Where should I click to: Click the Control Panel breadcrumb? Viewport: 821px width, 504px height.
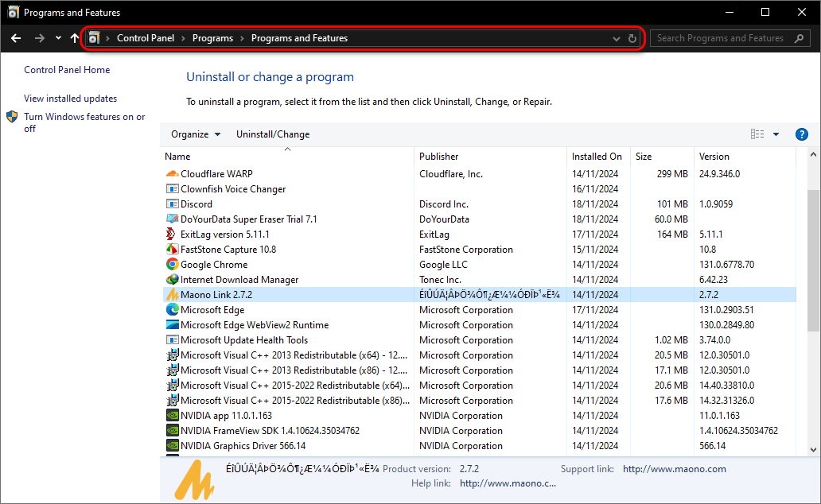146,38
